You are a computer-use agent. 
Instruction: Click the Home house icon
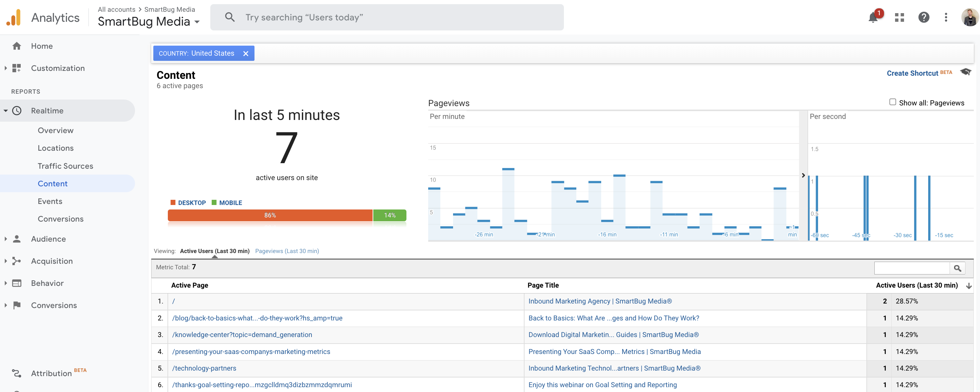17,46
